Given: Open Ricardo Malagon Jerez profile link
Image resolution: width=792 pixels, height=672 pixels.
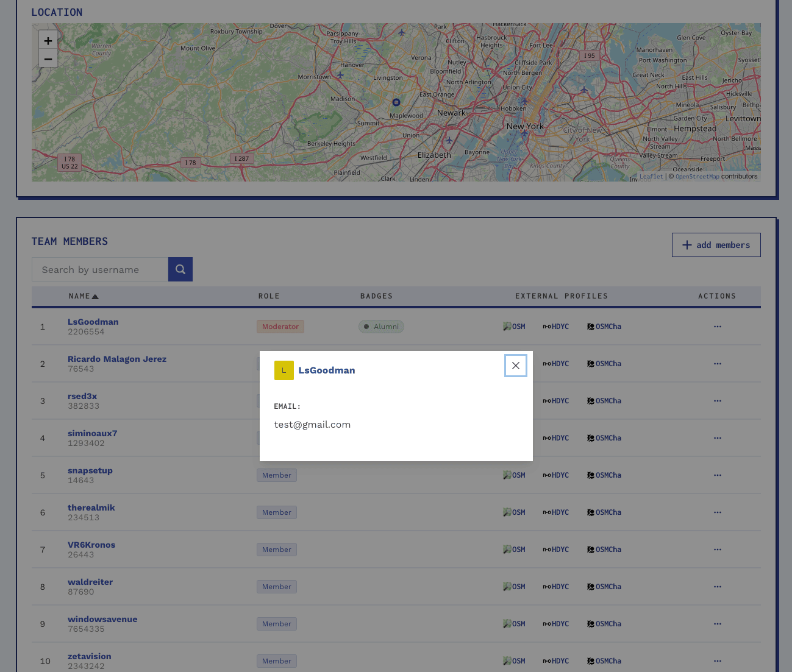Looking at the screenshot, I should (117, 359).
